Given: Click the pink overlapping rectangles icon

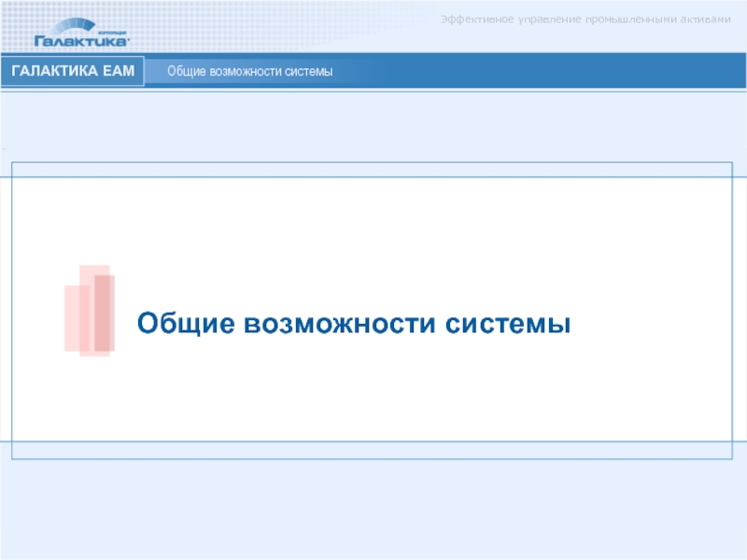Looking at the screenshot, I should tap(90, 311).
